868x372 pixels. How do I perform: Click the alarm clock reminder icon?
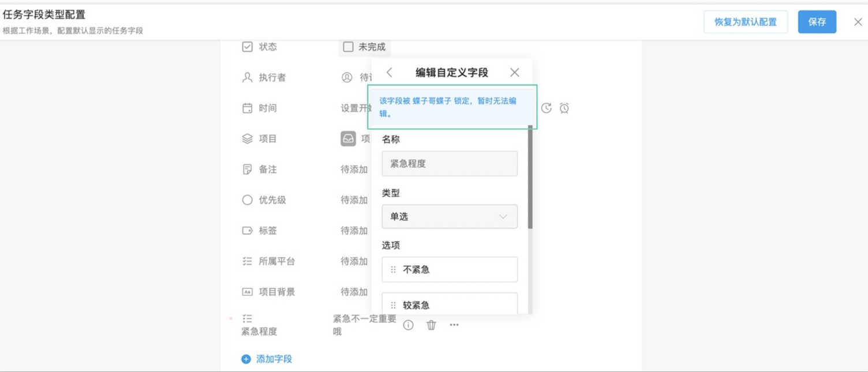[564, 108]
